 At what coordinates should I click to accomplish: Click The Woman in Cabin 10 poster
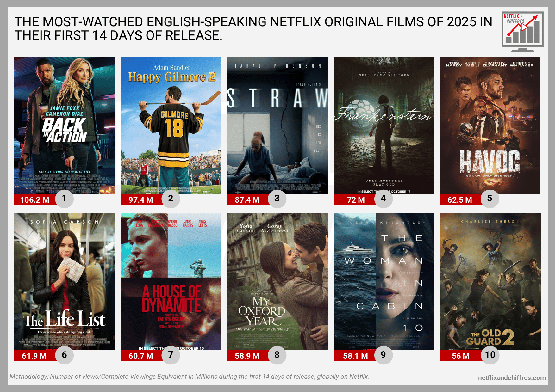[384, 281]
